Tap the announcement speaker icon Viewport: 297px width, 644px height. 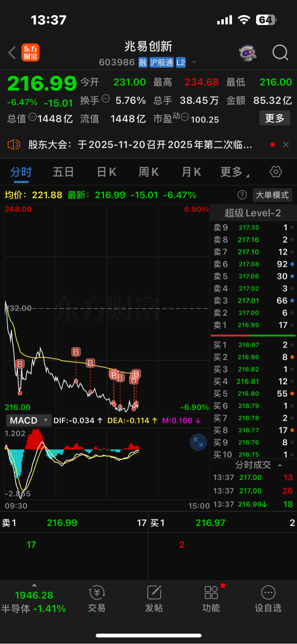[x=14, y=145]
